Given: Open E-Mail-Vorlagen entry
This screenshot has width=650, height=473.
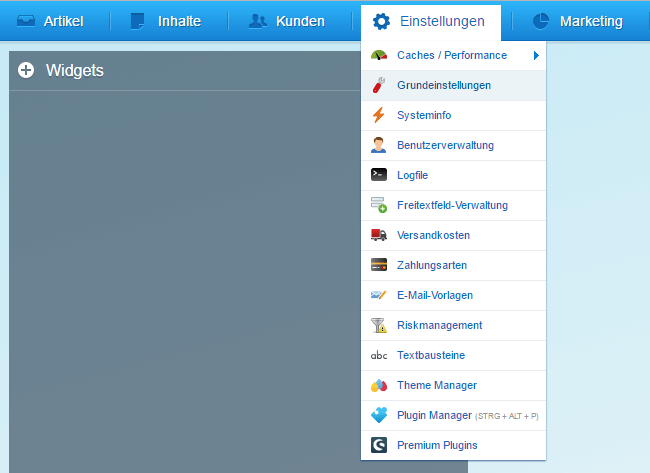Looking at the screenshot, I should point(454,296).
